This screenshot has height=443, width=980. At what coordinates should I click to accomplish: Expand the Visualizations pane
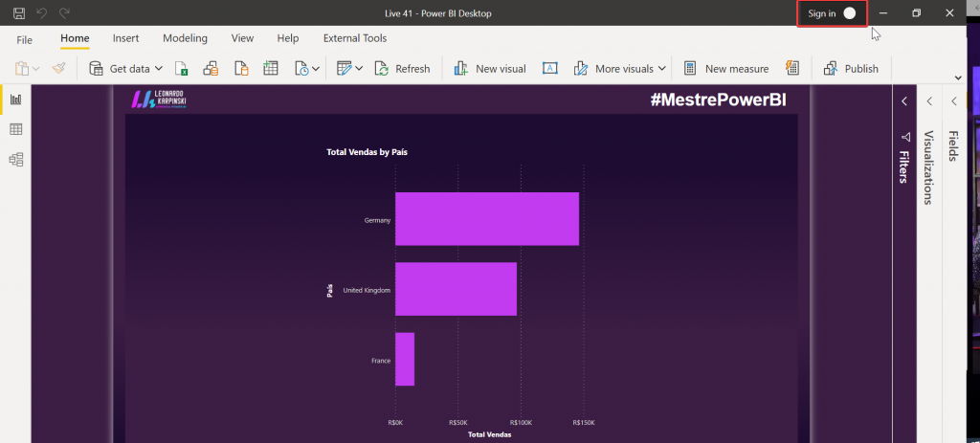click(x=928, y=101)
